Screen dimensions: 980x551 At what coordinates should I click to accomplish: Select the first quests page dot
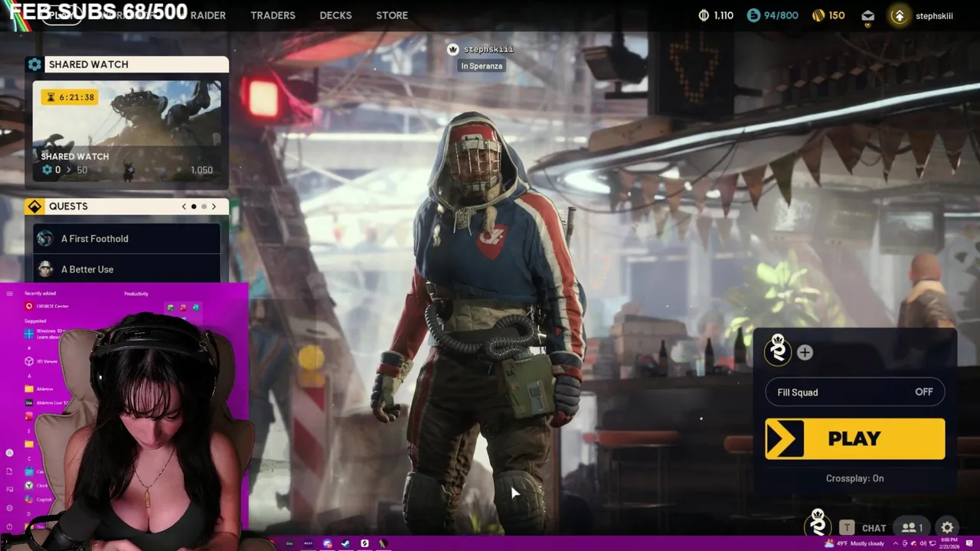(194, 207)
